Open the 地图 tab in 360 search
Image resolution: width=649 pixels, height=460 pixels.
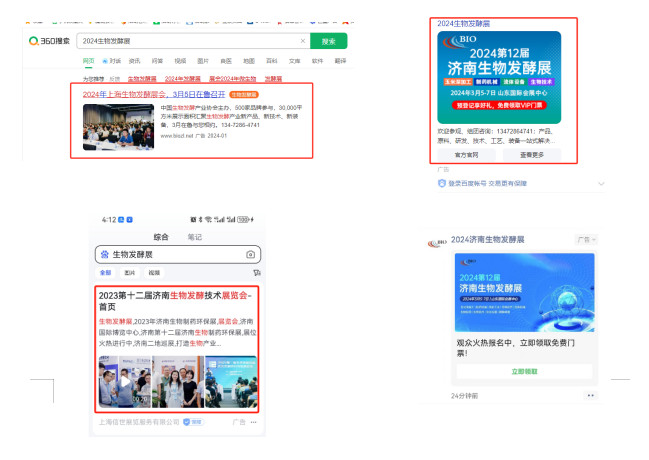(249, 61)
